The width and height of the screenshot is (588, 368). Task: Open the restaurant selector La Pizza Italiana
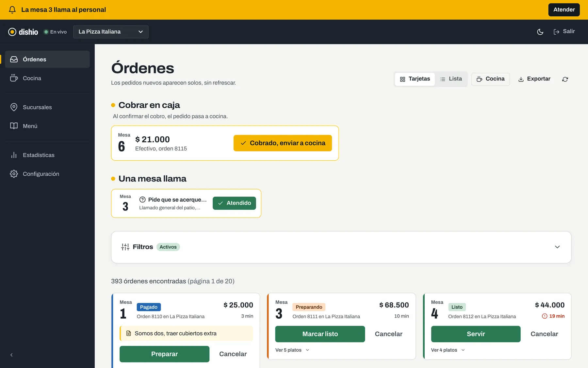click(111, 32)
